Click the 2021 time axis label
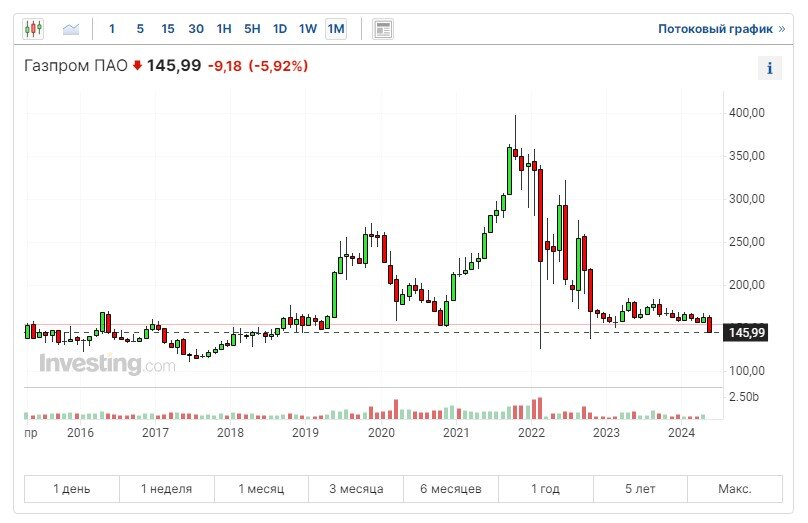This screenshot has height=523, width=808. [x=457, y=433]
